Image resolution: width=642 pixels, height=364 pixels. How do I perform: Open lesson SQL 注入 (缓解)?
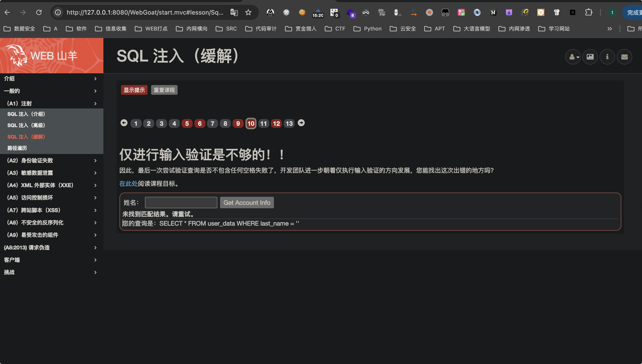point(26,137)
